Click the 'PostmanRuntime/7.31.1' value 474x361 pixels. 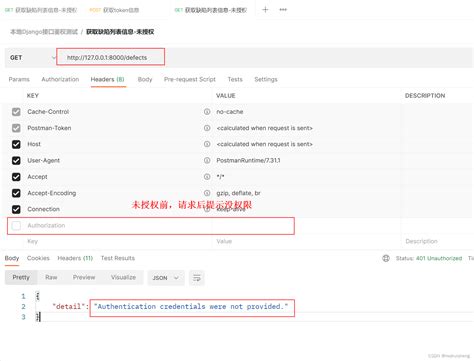click(x=248, y=160)
